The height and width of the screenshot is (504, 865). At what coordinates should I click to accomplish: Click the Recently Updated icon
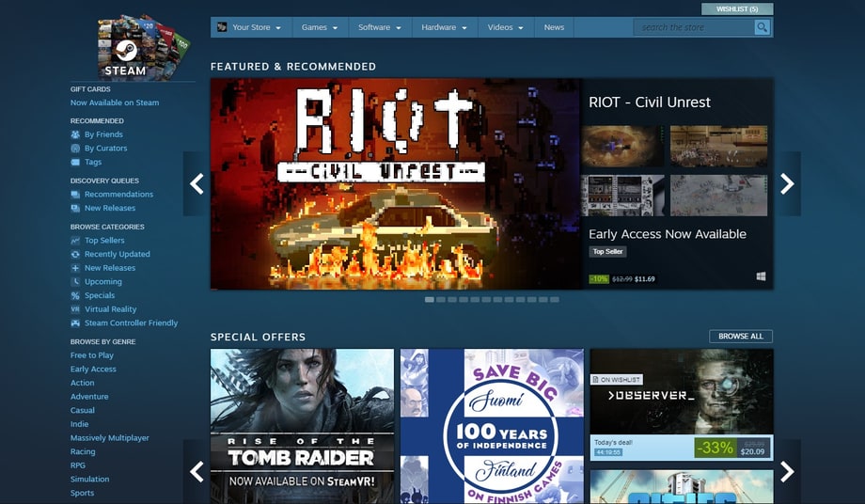(x=75, y=254)
